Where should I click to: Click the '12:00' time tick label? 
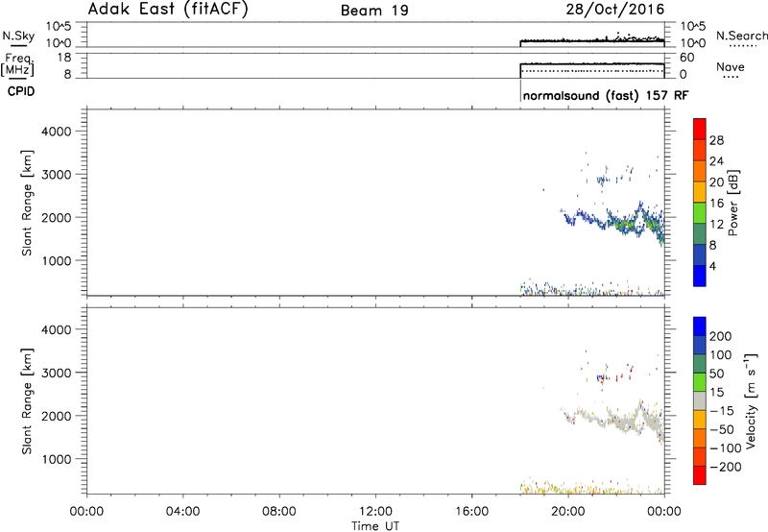tap(375, 512)
